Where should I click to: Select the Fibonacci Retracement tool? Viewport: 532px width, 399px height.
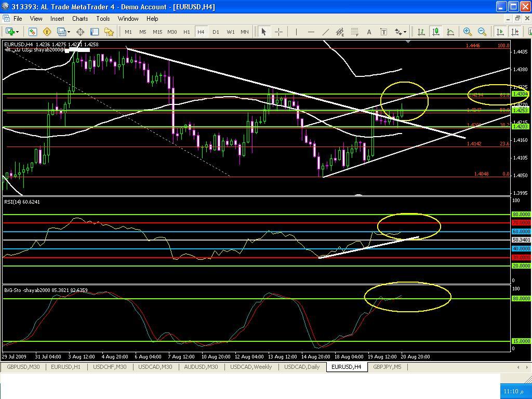tap(355, 32)
